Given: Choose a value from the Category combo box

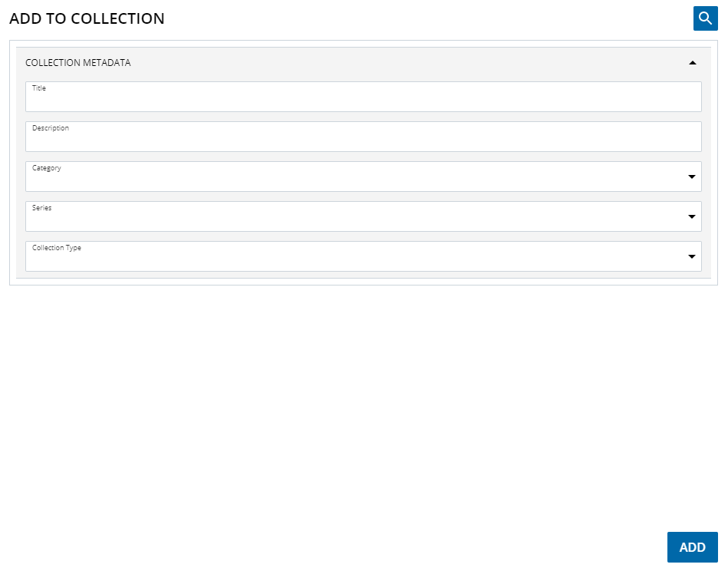Looking at the screenshot, I should pyautogui.click(x=345, y=177).
